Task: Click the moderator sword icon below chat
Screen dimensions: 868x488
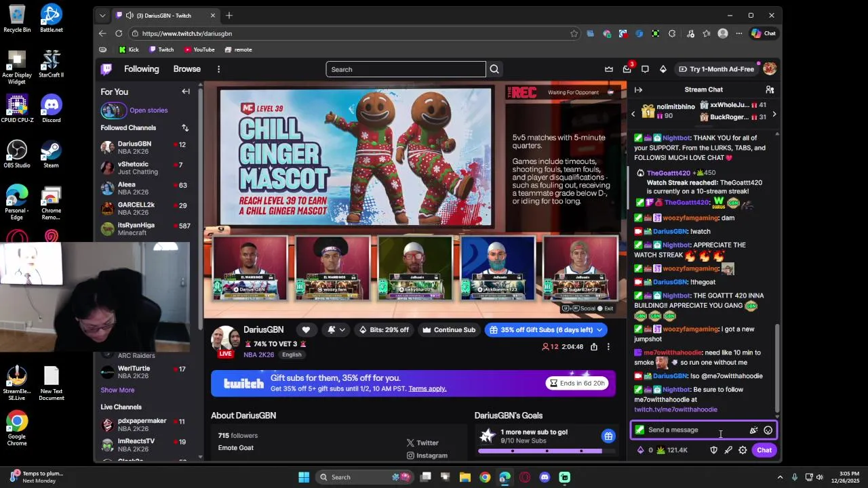Action: tap(728, 450)
